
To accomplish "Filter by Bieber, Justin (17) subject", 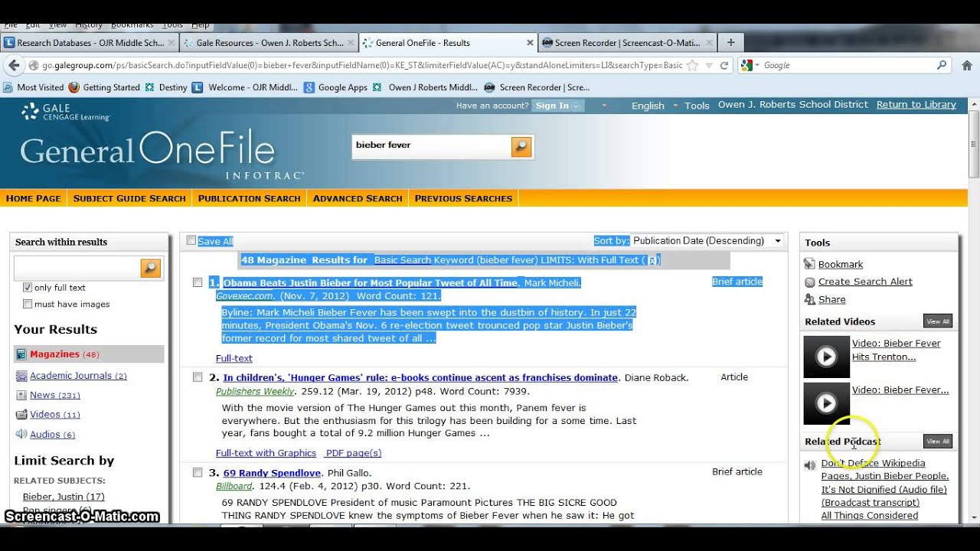I will click(64, 497).
